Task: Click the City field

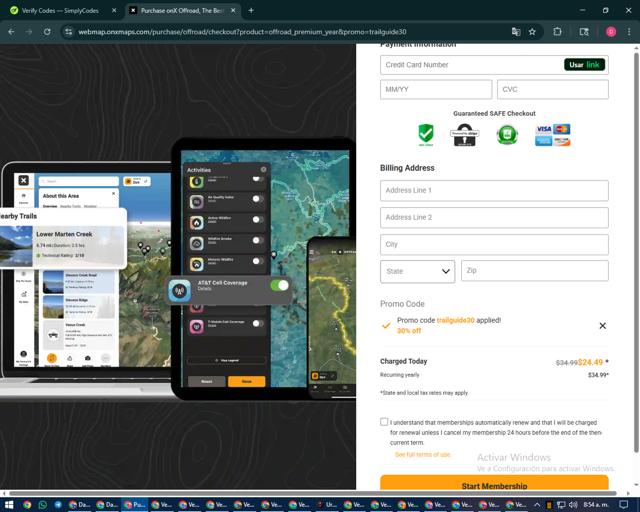Action: 494,245
